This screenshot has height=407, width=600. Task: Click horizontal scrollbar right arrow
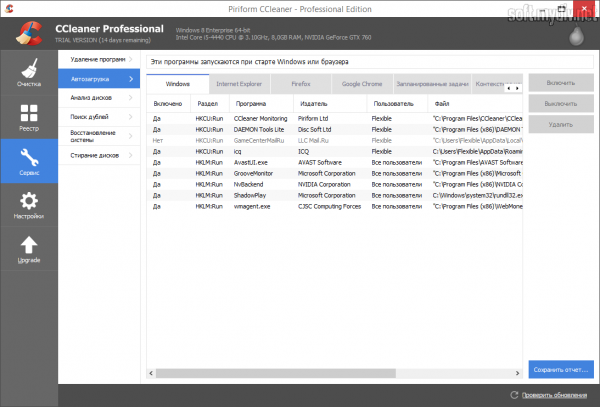[517, 373]
